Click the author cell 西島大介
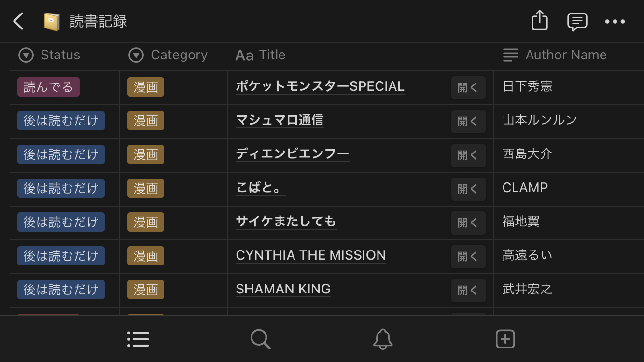 click(527, 154)
